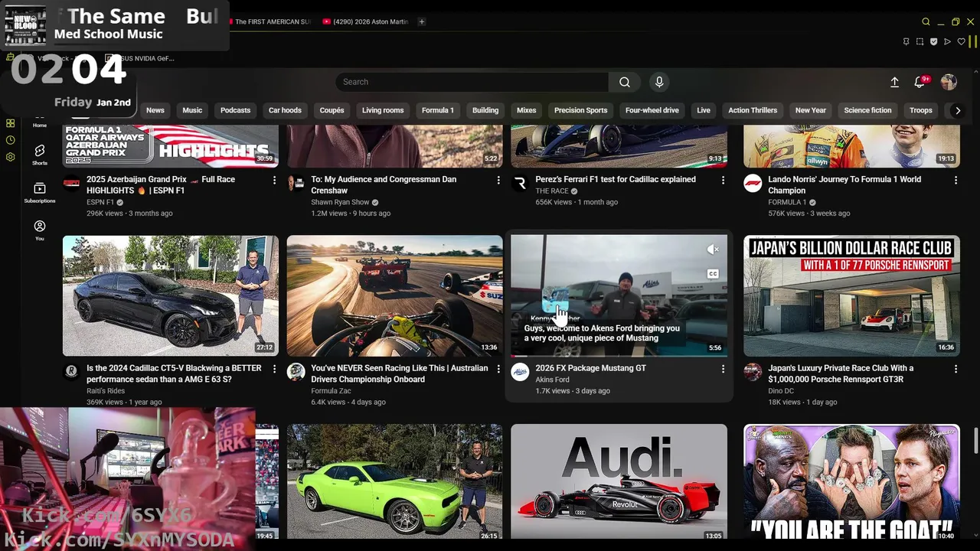Screen dimensions: 980x551
Task: Show more category chips with the right arrow
Action: (x=957, y=110)
